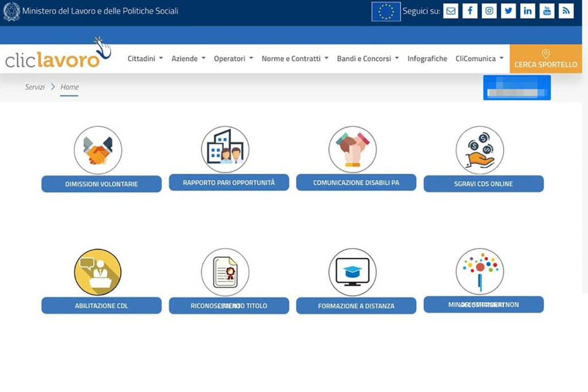588x392 pixels.
Task: Open the Facebook social icon
Action: pyautogui.click(x=470, y=11)
